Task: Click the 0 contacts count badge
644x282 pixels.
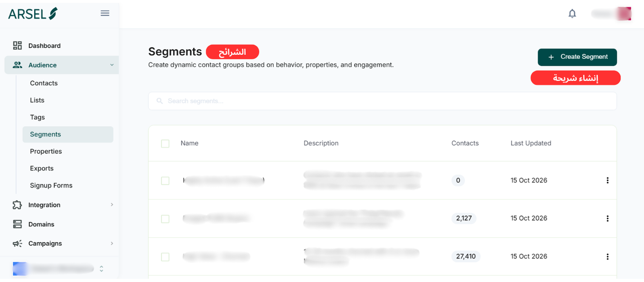Action: tap(458, 180)
